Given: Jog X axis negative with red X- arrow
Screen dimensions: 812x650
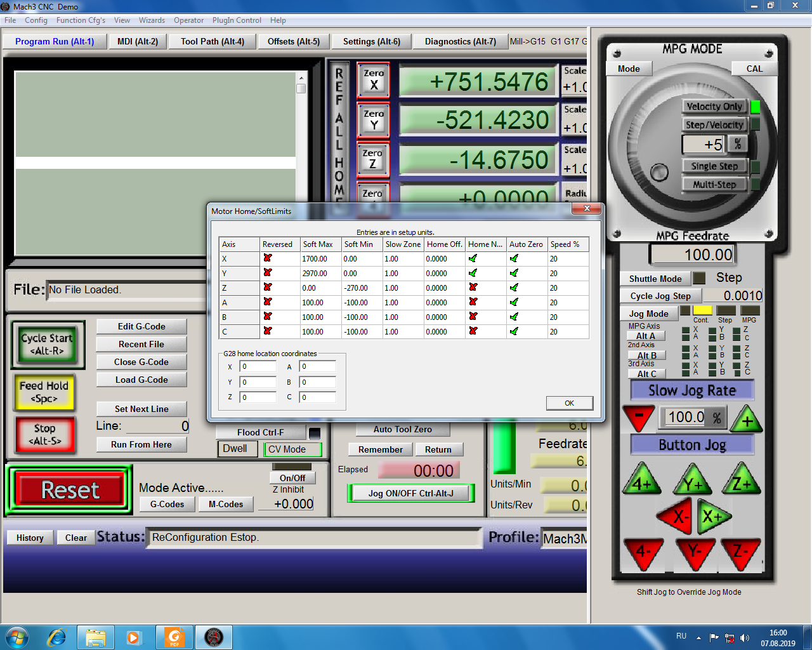Looking at the screenshot, I should (x=675, y=517).
